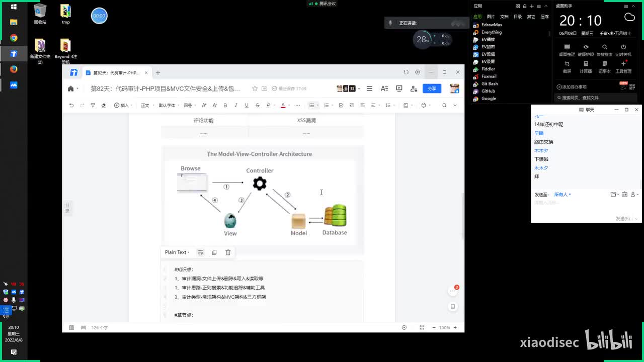Open the more formatting options ellipsis

(298, 105)
